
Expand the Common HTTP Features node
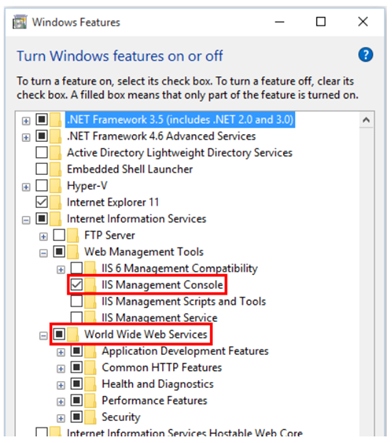(61, 369)
